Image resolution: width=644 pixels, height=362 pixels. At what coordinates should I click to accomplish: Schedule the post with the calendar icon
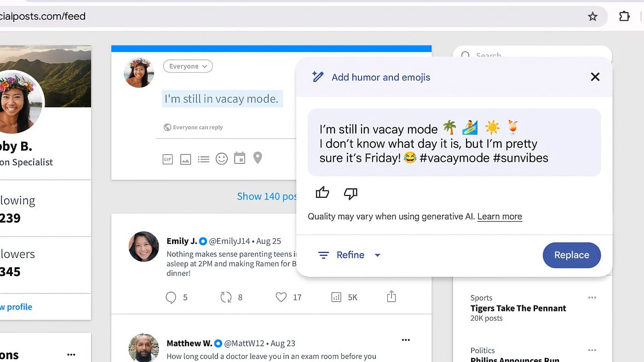pos(240,158)
